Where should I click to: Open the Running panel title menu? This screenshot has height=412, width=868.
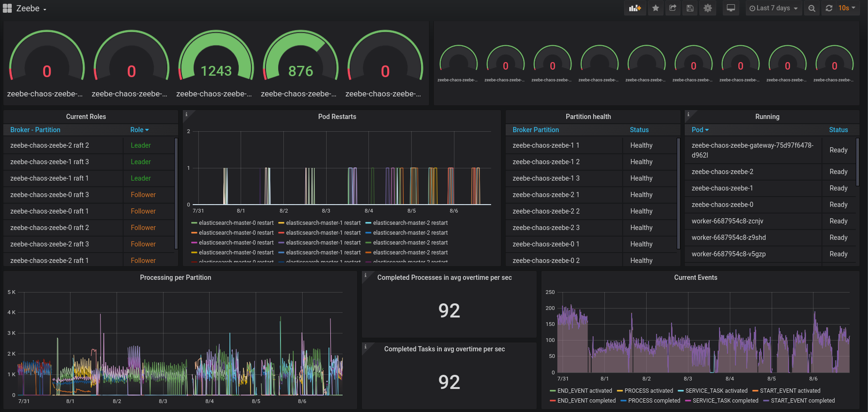tap(767, 117)
